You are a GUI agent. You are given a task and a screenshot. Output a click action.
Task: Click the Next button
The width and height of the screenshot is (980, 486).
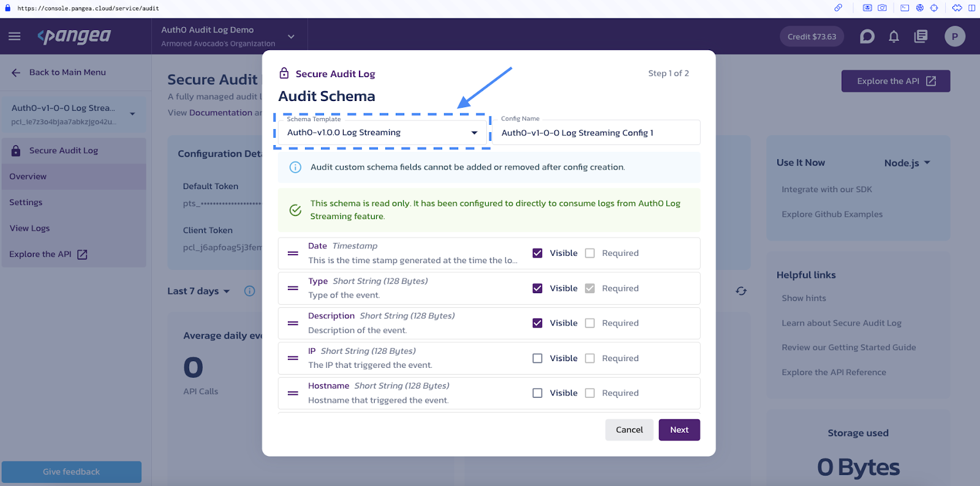point(679,430)
